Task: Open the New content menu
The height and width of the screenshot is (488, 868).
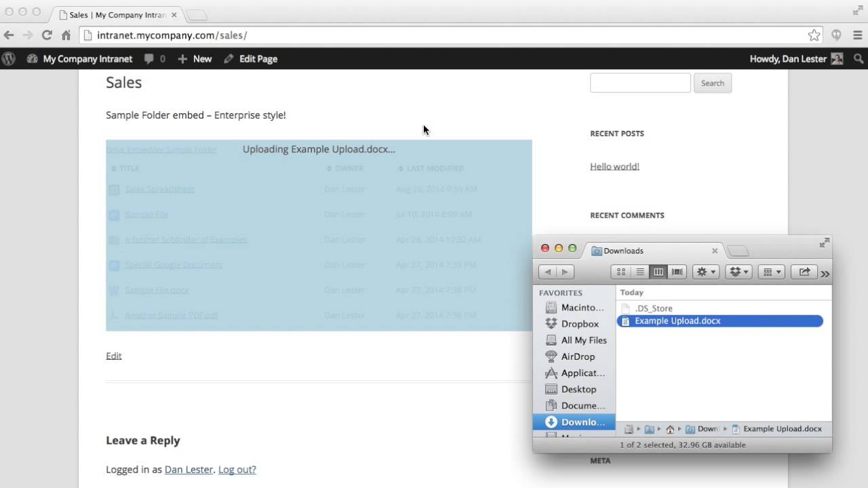Action: (x=195, y=59)
